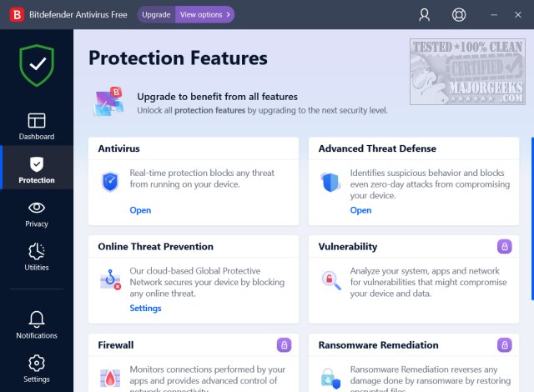Viewport: 534px width, 392px height.
Task: Open the Settings gear in sidebar
Action: [37, 368]
